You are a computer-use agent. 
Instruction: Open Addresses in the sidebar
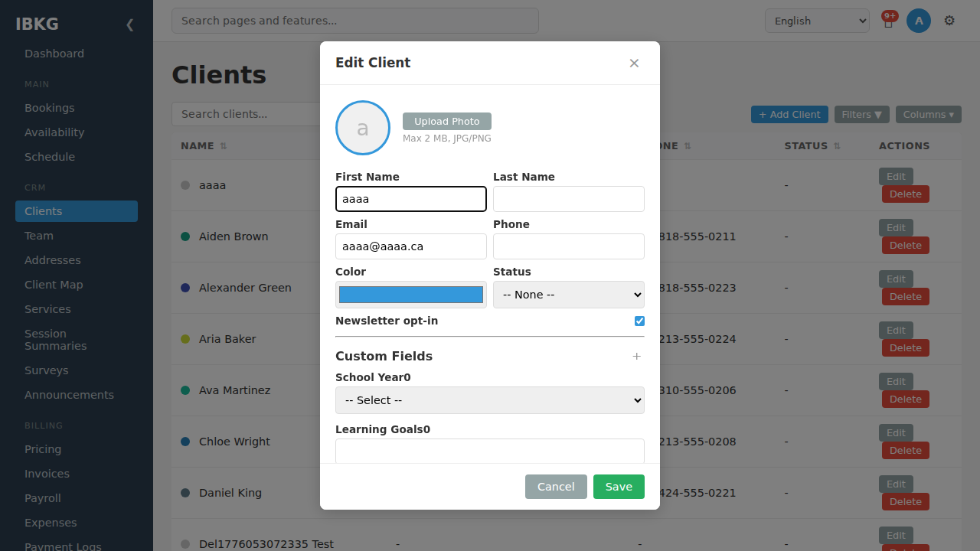[77, 260]
